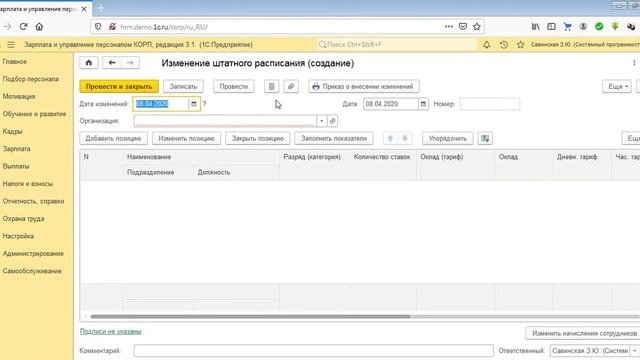Click Упорядочить button
The width and height of the screenshot is (640, 360).
448,138
